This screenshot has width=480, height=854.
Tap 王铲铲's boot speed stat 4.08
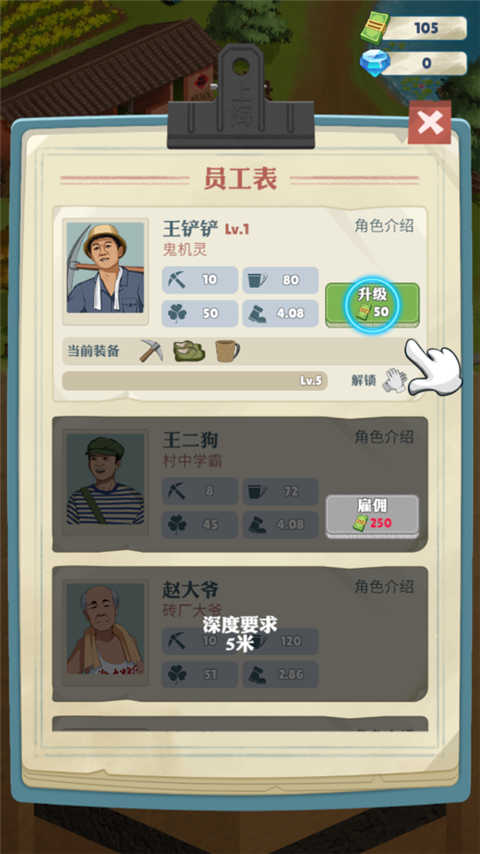click(280, 313)
